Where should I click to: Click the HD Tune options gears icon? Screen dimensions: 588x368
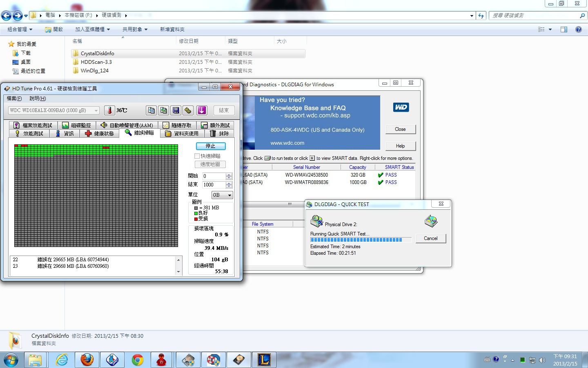[x=188, y=110]
